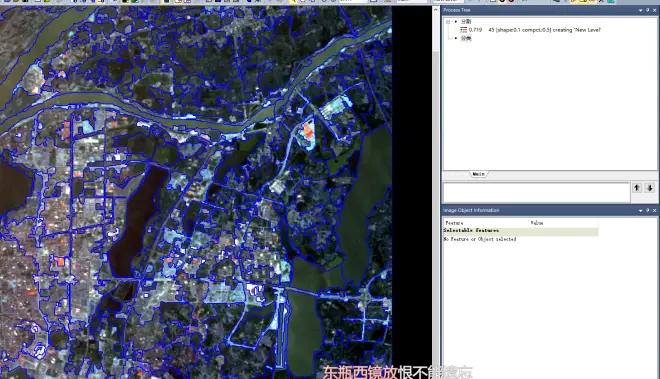Switch to the Main tab

(479, 174)
